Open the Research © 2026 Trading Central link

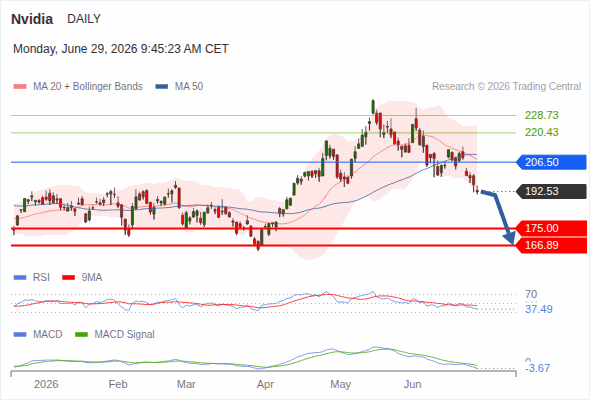click(506, 87)
